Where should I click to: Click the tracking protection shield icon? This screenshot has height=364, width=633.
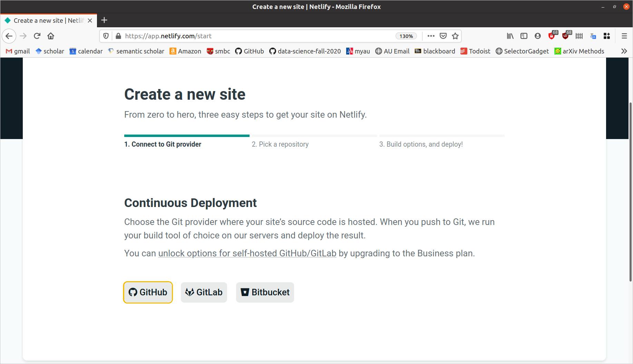(106, 36)
